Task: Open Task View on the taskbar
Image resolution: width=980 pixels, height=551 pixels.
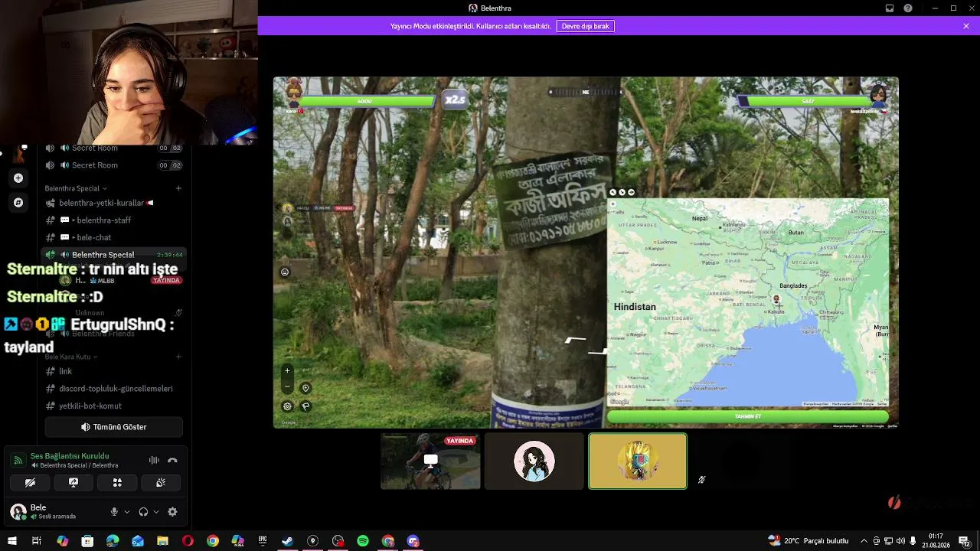Action: (36, 541)
